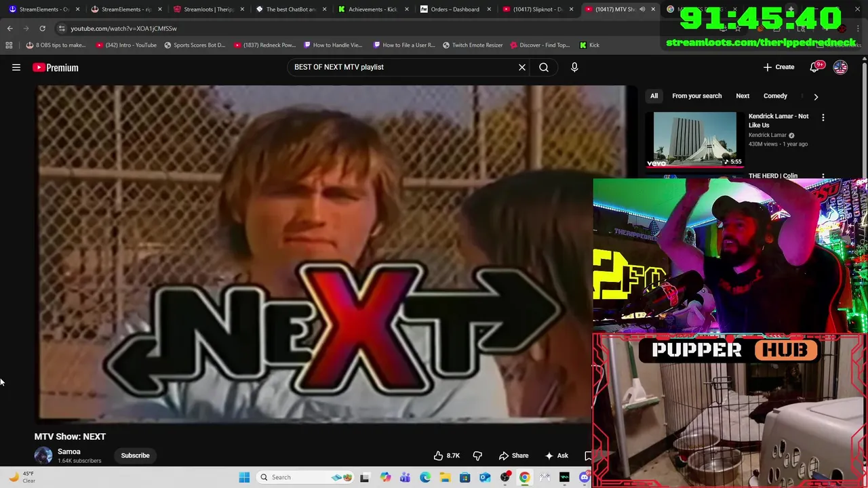The image size is (868, 488).
Task: Open site information icon in address bar
Action: (x=62, y=28)
